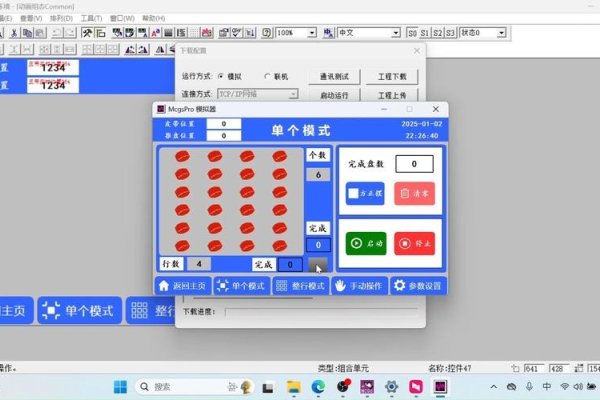Screen dimensions: 600x400
Task: Click the volume icon in system tray
Action: click(x=578, y=387)
